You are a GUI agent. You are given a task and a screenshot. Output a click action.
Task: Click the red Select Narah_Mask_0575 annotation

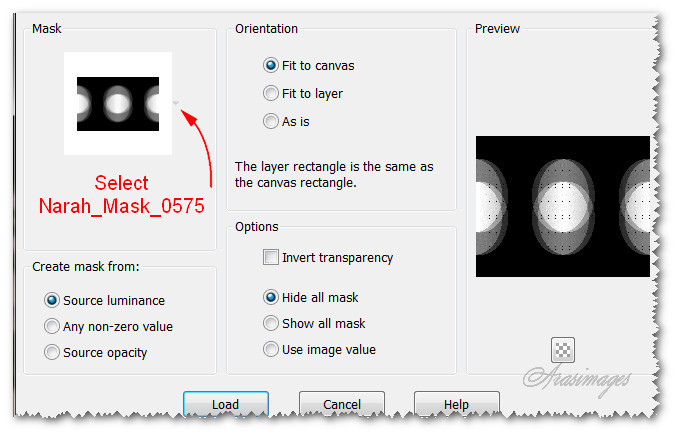tap(121, 195)
